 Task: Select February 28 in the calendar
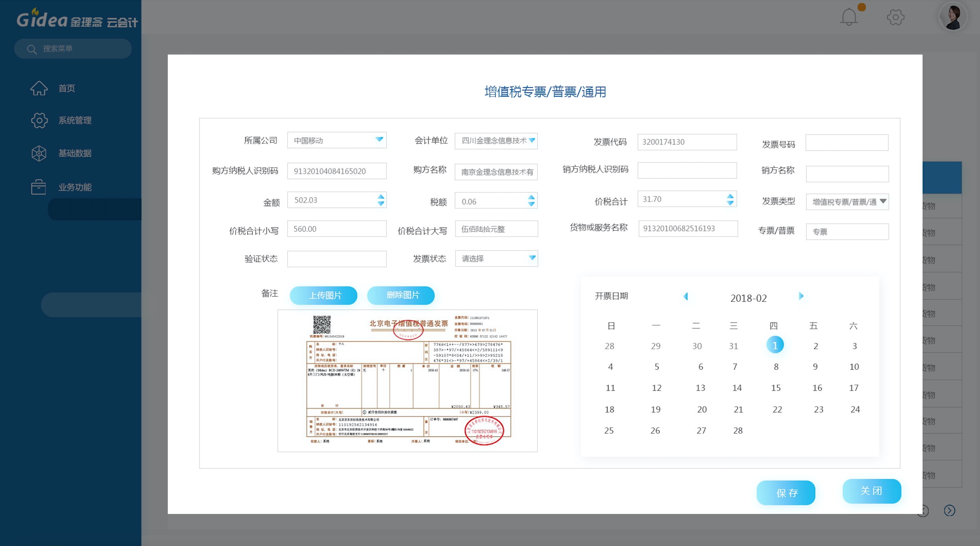click(738, 431)
